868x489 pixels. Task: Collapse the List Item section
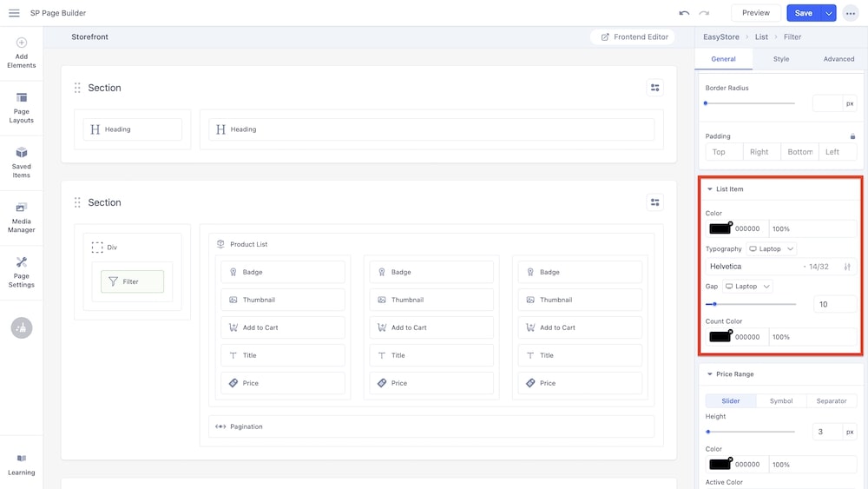click(x=710, y=189)
